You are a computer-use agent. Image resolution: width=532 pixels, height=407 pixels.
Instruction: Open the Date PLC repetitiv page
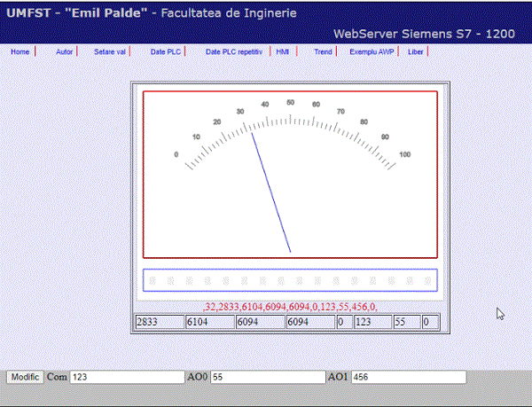233,52
